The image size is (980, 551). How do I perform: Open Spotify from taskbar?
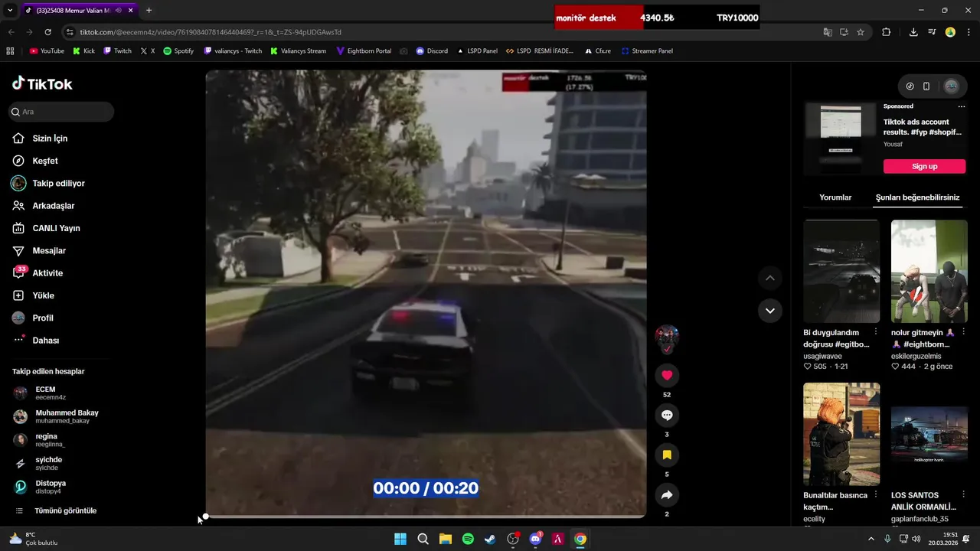click(x=468, y=539)
